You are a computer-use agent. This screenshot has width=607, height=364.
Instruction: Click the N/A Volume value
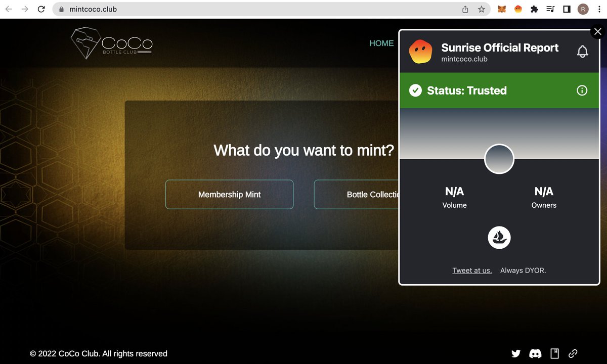(454, 191)
